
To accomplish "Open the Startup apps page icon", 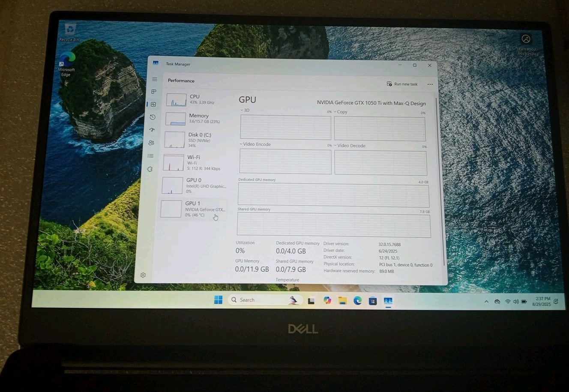I will (152, 130).
